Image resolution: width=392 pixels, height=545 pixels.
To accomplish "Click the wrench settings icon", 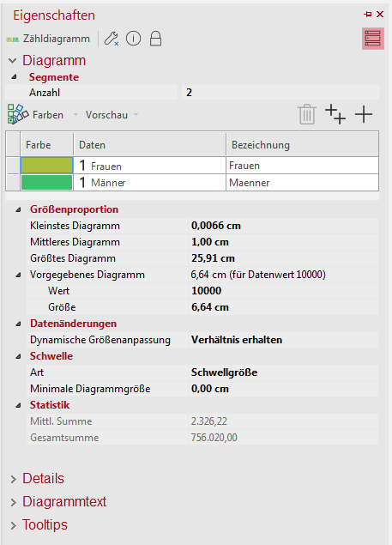I will click(x=112, y=39).
